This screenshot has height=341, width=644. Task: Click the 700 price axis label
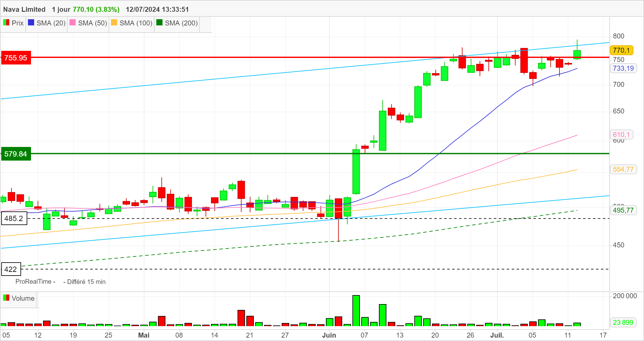tap(619, 84)
